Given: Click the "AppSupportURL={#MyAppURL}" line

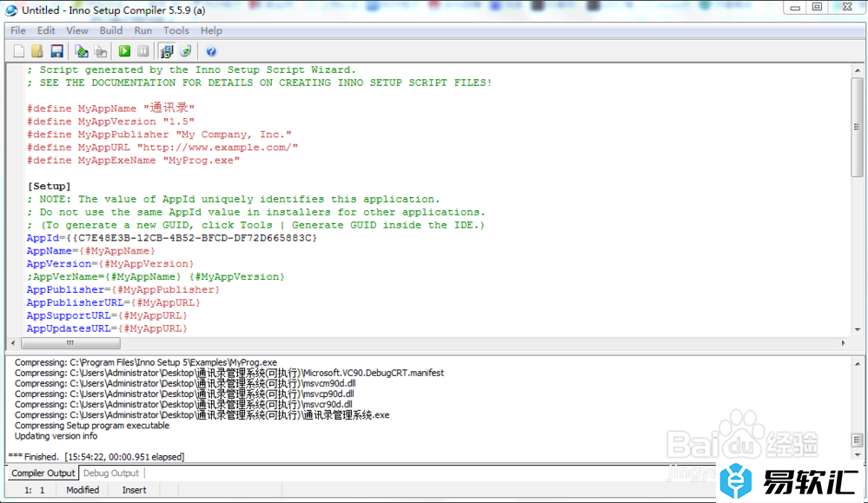Looking at the screenshot, I should [108, 316].
